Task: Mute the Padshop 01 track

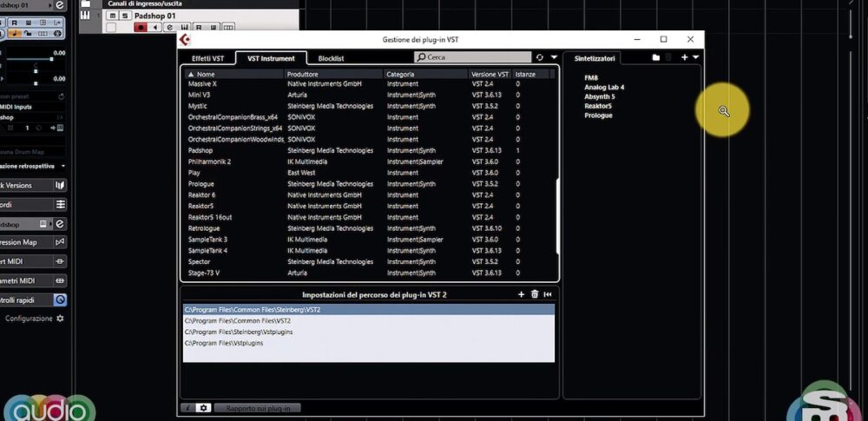Action: (x=113, y=16)
